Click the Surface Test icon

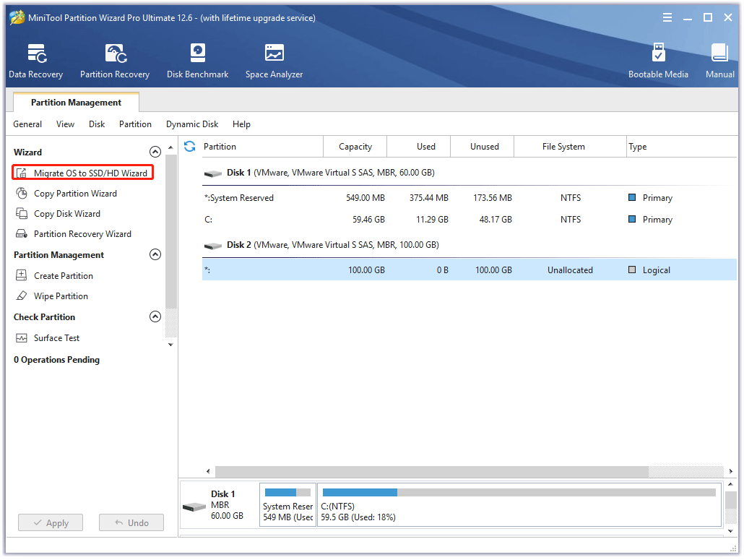pyautogui.click(x=22, y=338)
